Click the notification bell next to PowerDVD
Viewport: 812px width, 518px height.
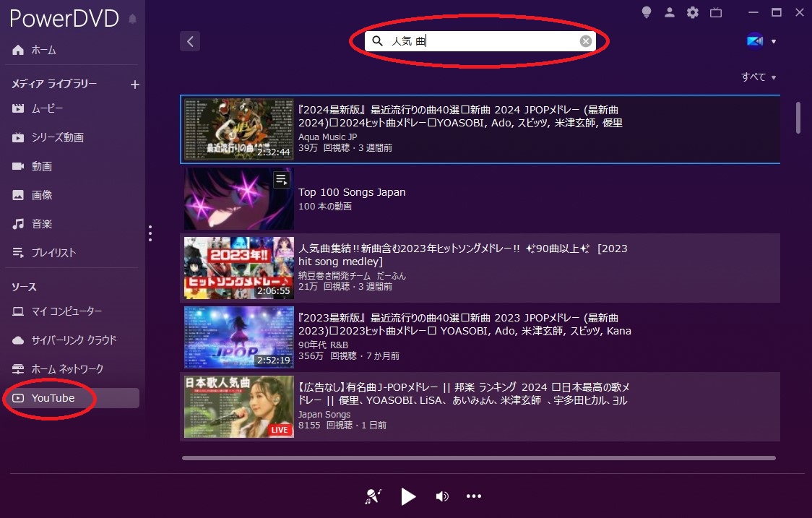[x=133, y=20]
